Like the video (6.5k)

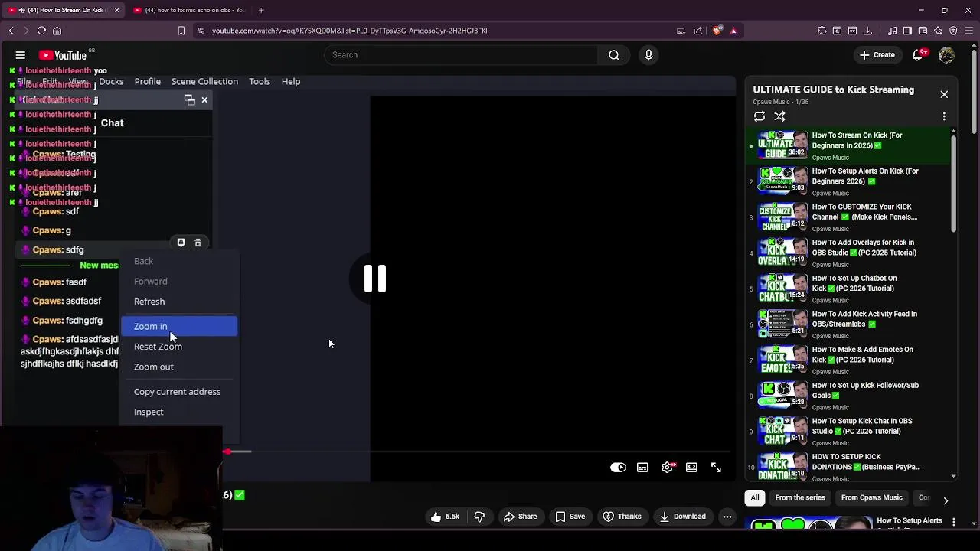[x=444, y=517]
